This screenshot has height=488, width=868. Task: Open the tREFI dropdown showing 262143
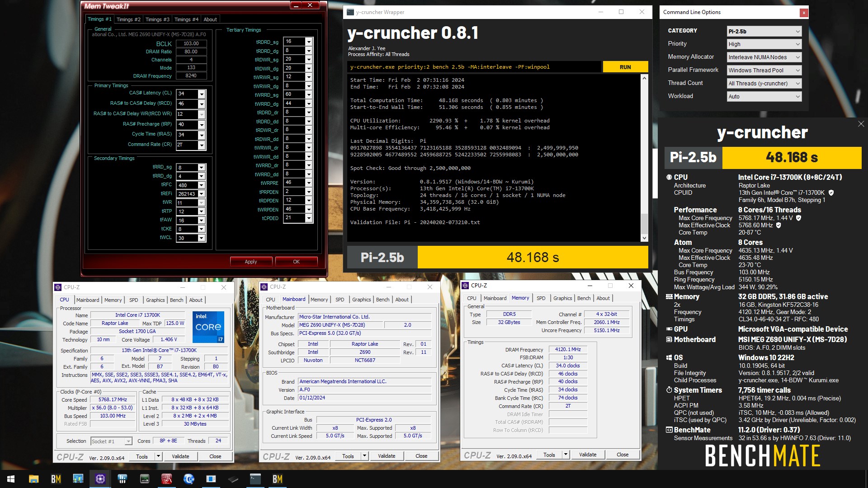coord(202,194)
